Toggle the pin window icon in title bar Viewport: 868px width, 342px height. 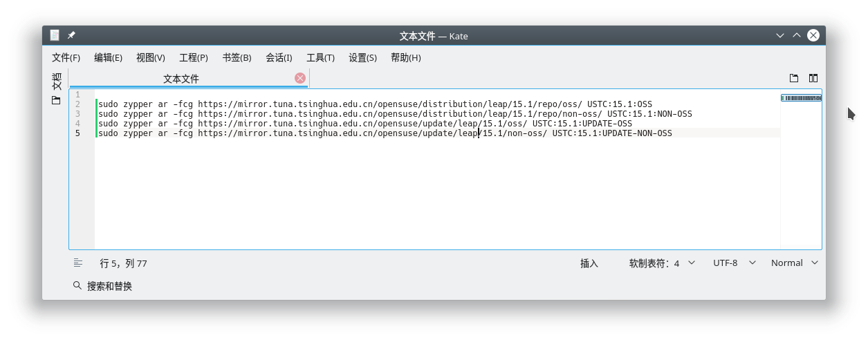coord(71,35)
